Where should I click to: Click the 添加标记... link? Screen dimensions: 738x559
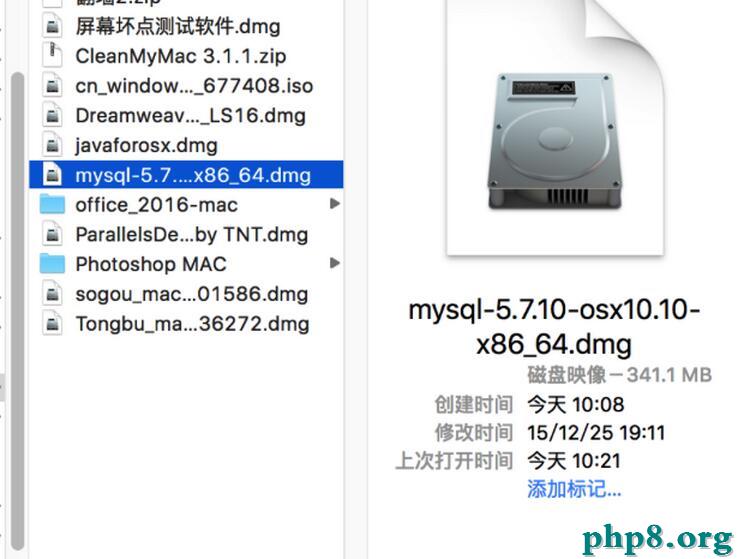click(574, 489)
